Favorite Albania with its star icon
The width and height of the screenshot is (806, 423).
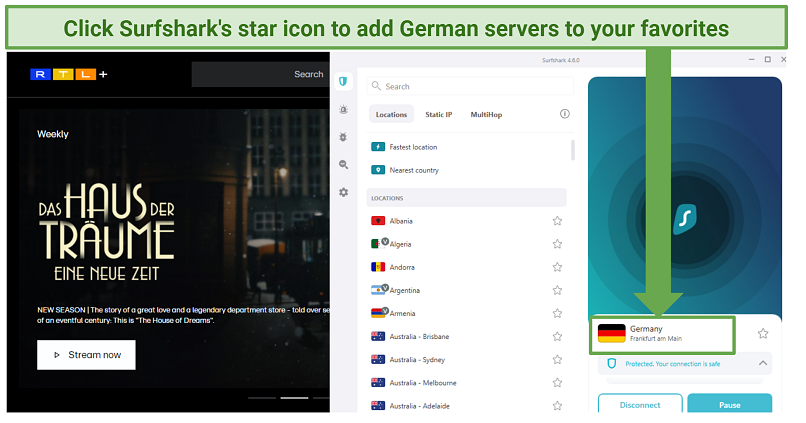click(x=557, y=220)
